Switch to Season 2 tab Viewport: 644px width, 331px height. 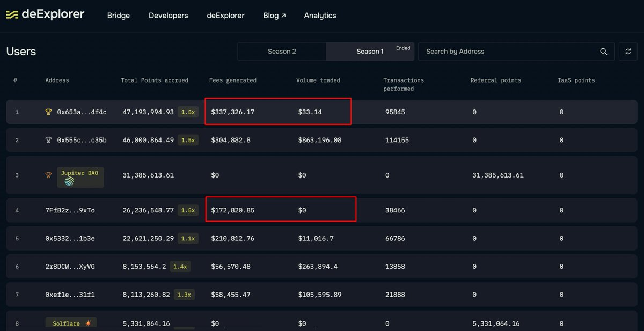[x=282, y=52]
